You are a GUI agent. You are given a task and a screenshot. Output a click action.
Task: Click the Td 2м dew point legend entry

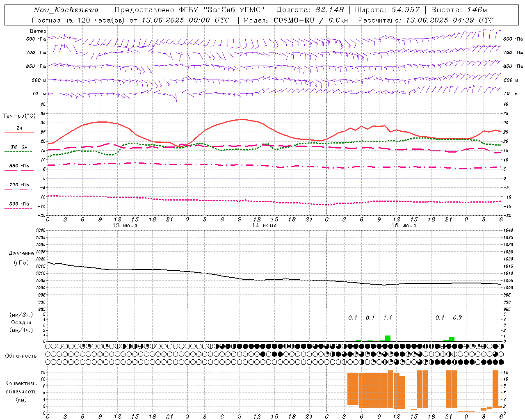click(x=19, y=147)
